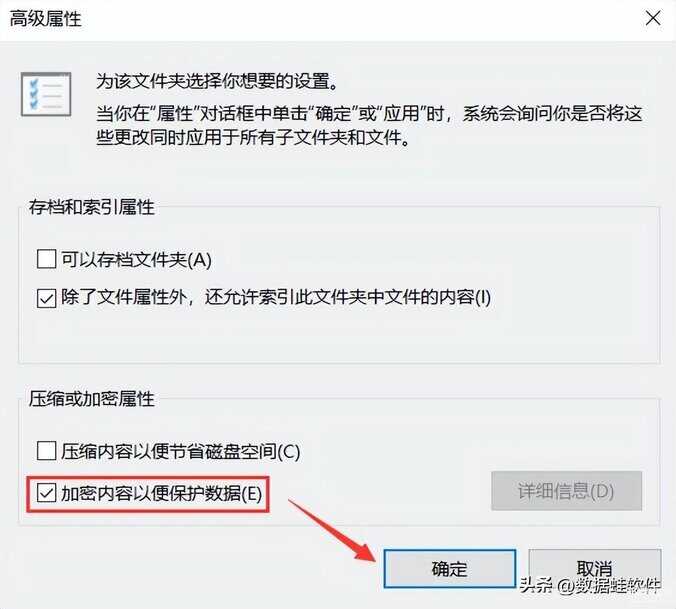Confirm with the 确定 button
The height and width of the screenshot is (609, 676).
tap(450, 568)
